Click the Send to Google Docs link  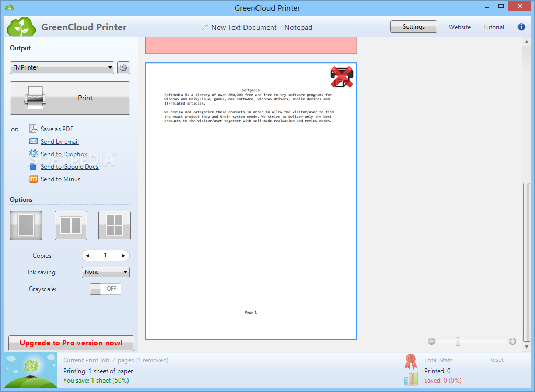coord(69,167)
